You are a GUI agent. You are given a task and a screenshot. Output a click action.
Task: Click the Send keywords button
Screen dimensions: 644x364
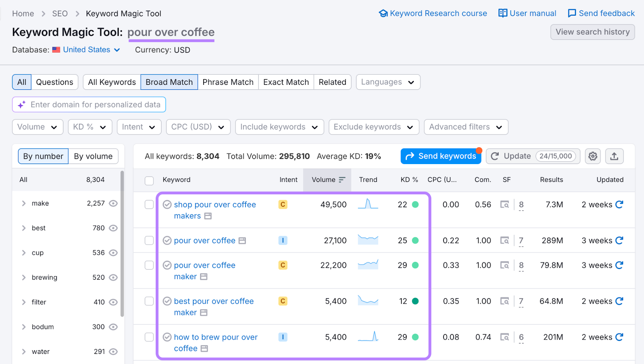pyautogui.click(x=441, y=156)
